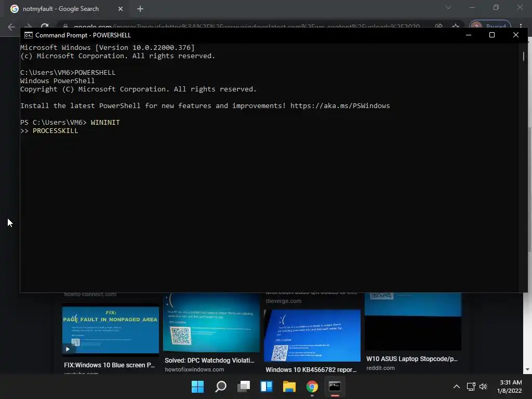Image resolution: width=532 pixels, height=399 pixels.
Task: Switch to Google Chrome in taskbar
Action: point(312,387)
